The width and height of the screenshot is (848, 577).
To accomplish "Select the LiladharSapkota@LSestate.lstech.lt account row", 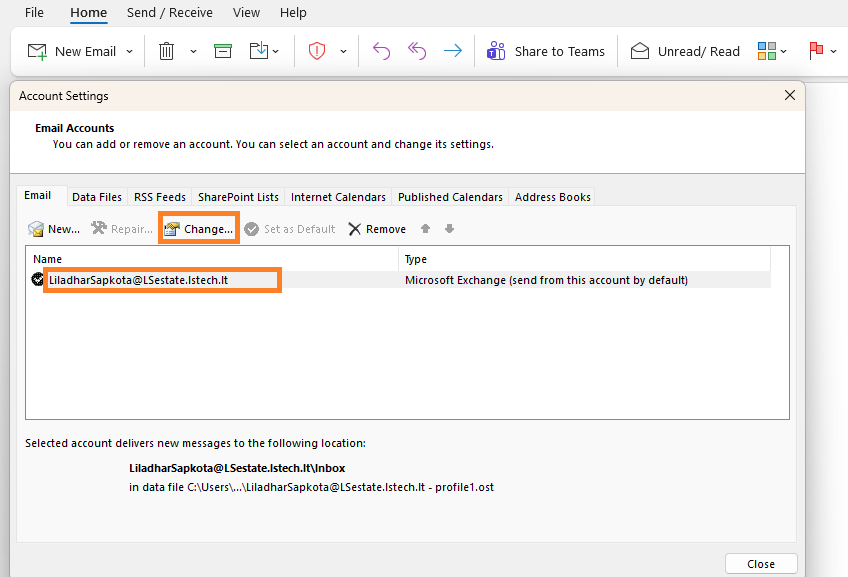I will 399,280.
